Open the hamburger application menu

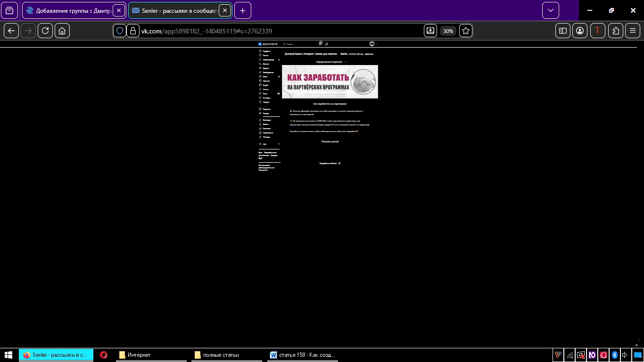point(633,31)
